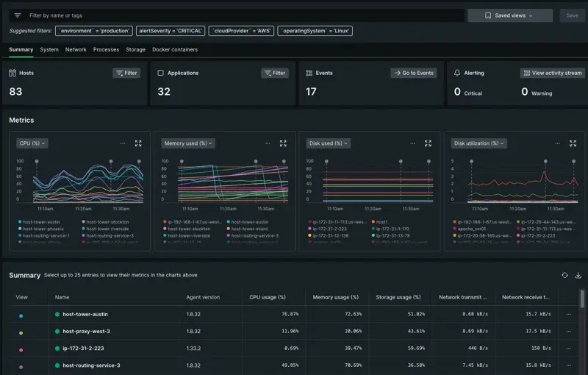Switch to the Docker containers tab
This screenshot has height=375, width=588.
pyautogui.click(x=174, y=50)
